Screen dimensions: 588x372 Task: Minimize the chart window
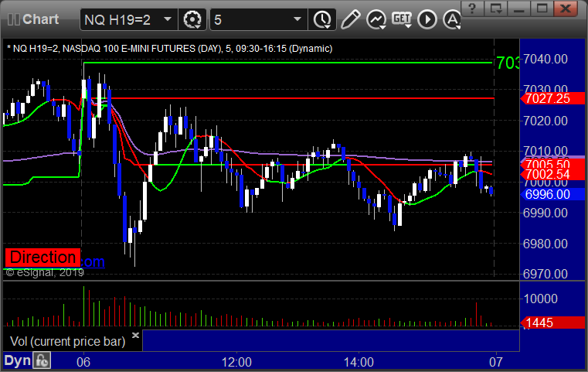pyautogui.click(x=518, y=9)
